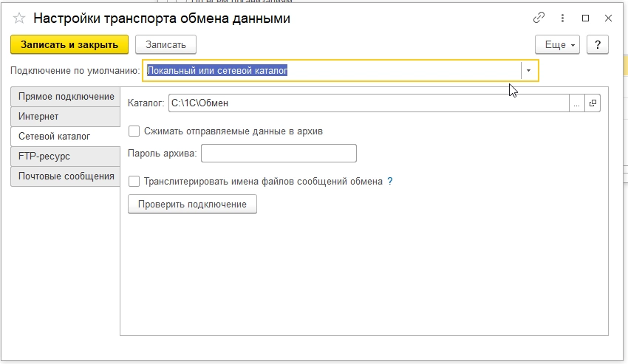Go to Почтовые сообщения tab

66,176
